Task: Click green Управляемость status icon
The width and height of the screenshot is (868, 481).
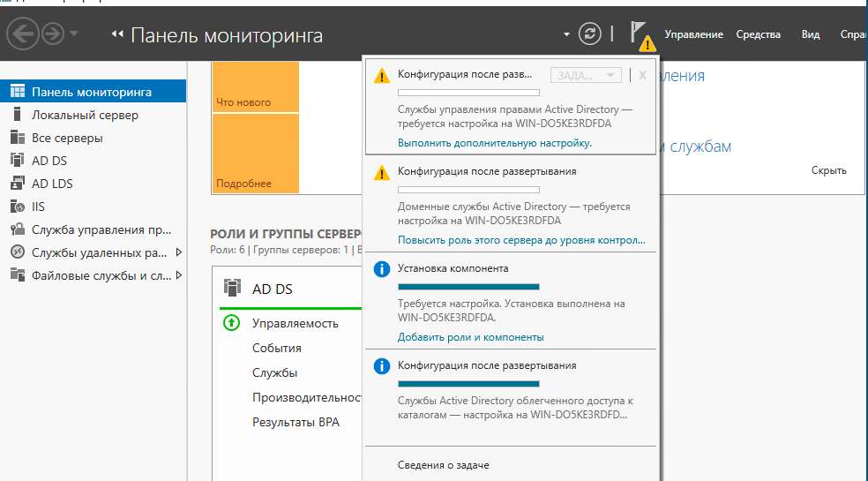Action: 231,322
